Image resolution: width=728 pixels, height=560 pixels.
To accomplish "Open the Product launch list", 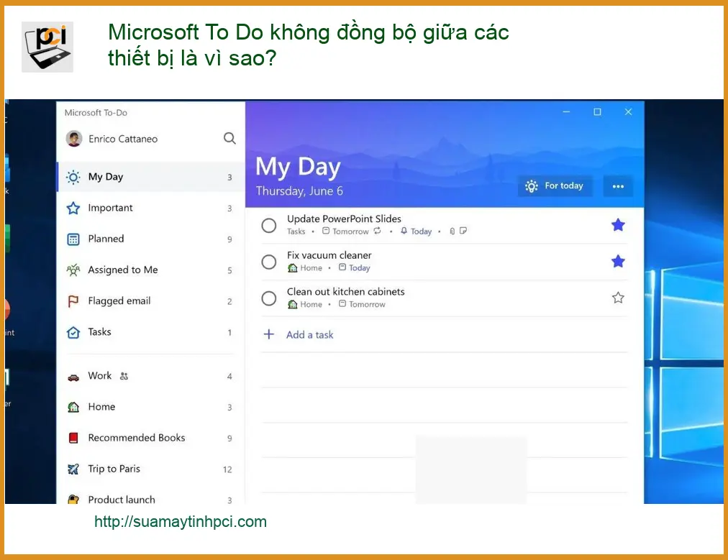I will click(x=151, y=498).
